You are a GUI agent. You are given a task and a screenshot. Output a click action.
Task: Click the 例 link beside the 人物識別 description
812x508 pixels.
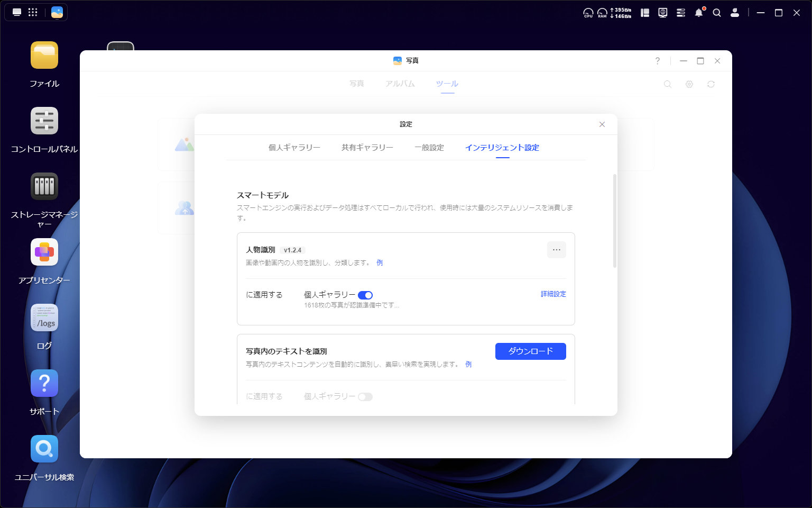pos(380,263)
